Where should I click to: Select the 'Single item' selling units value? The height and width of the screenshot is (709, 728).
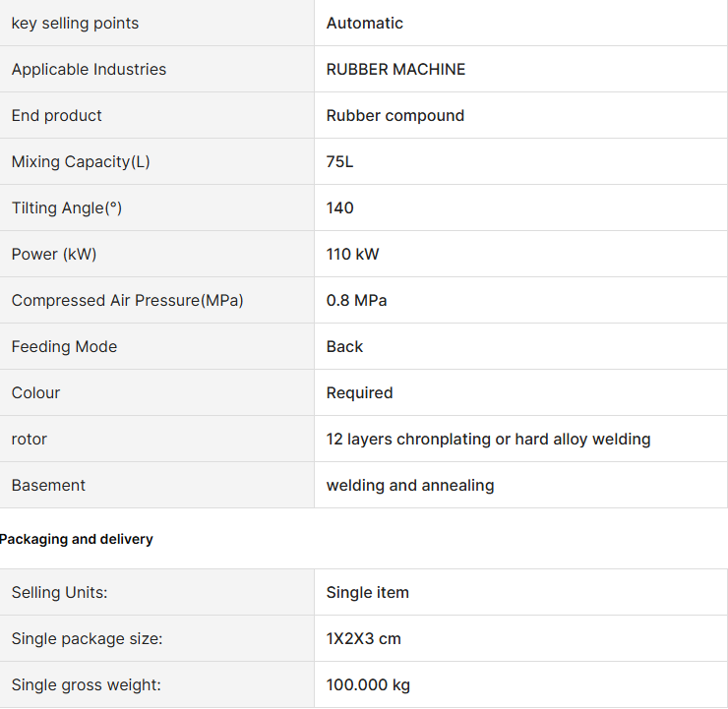coord(368,593)
